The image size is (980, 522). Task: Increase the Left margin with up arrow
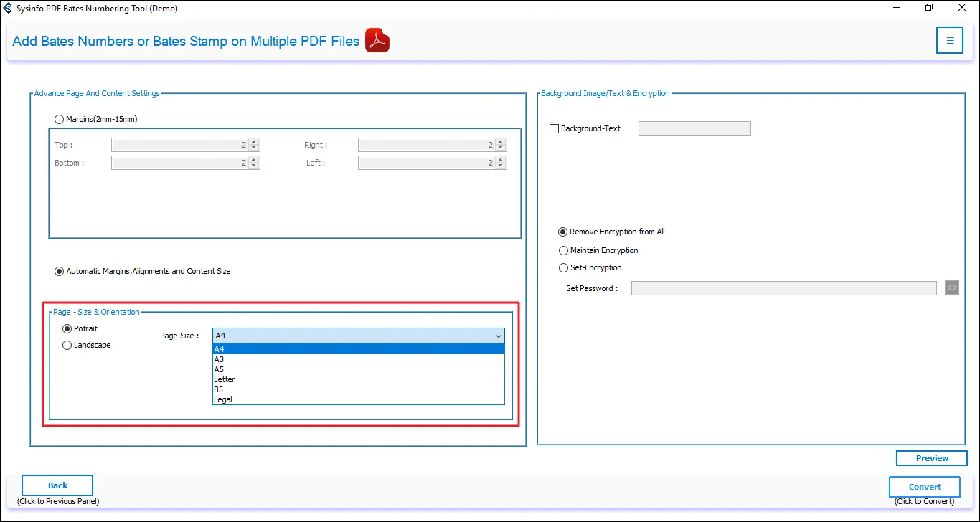(x=501, y=160)
